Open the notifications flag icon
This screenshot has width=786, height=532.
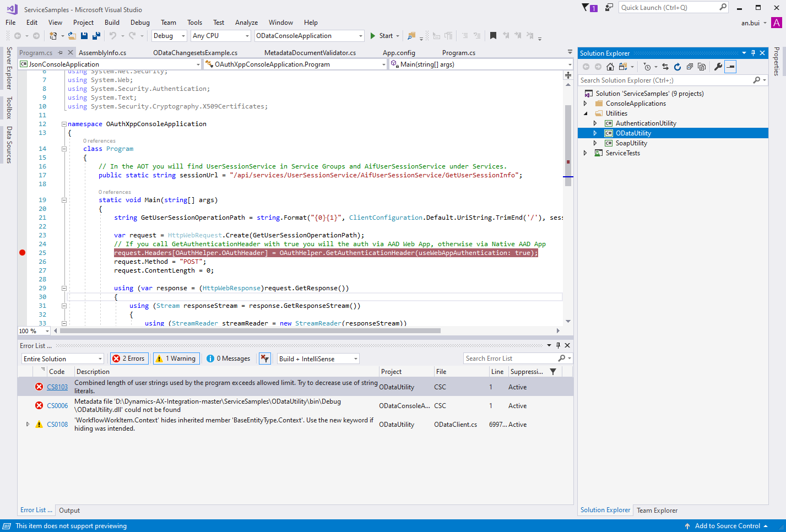pyautogui.click(x=589, y=8)
